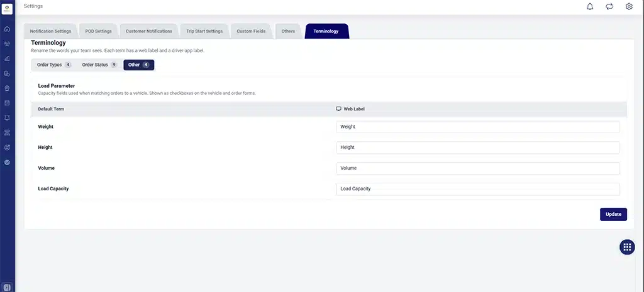Click into the Load Capacity web label field

click(478, 189)
